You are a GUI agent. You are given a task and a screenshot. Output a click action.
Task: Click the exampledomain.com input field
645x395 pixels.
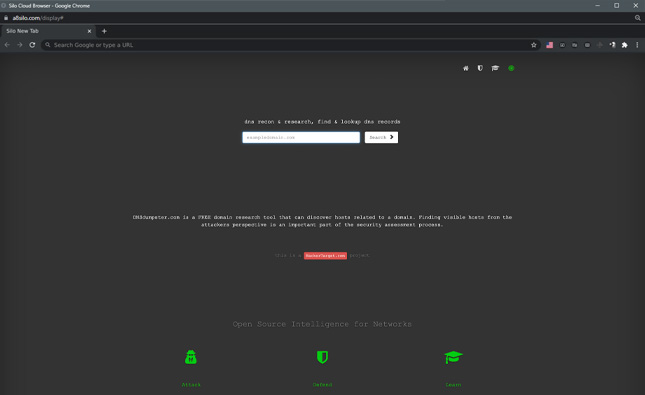coord(301,137)
